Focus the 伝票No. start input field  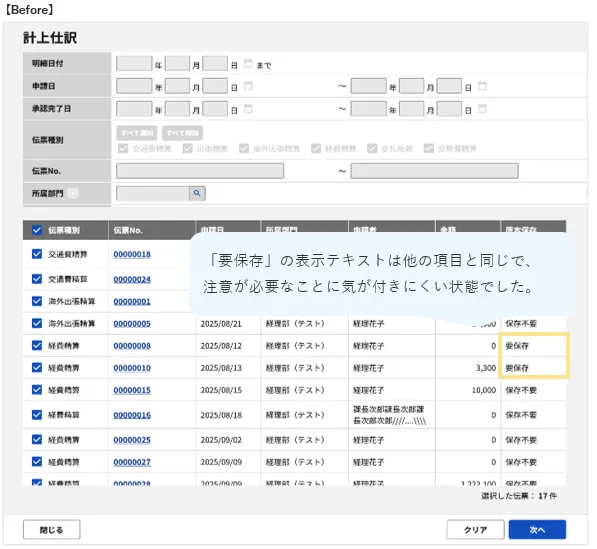(200, 171)
